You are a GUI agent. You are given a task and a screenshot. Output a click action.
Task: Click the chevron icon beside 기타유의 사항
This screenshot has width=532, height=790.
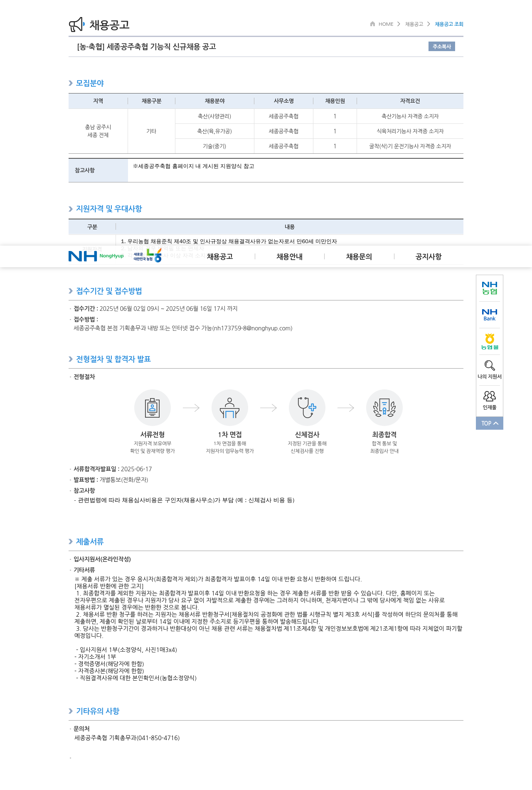click(x=71, y=711)
